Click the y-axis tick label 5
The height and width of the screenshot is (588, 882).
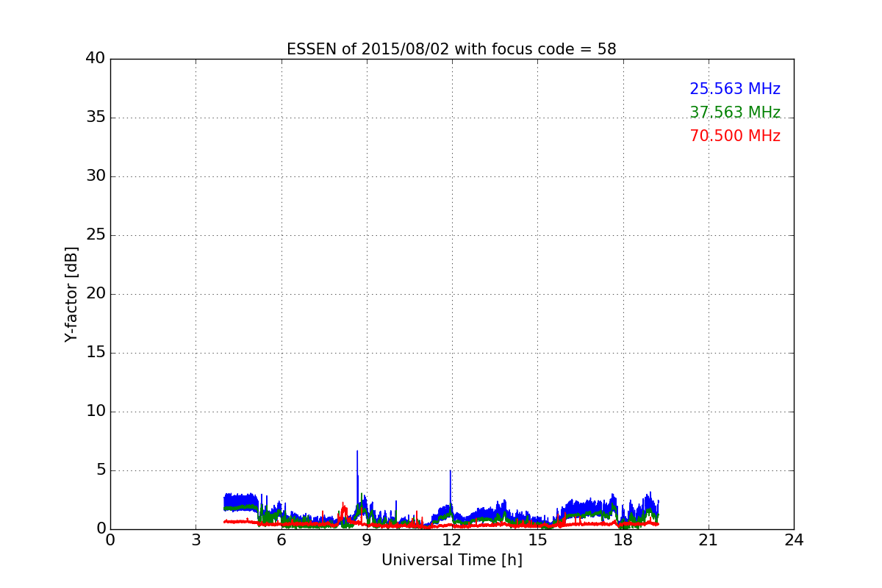[100, 470]
